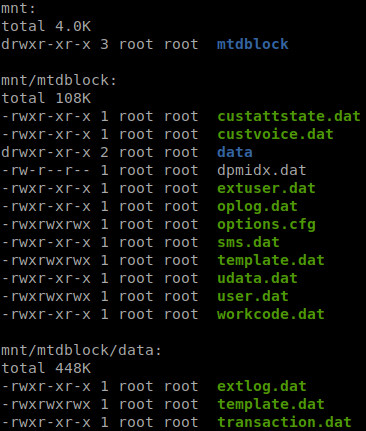The width and height of the screenshot is (366, 431).
Task: Click the udata.dat file name
Action: pos(257,278)
